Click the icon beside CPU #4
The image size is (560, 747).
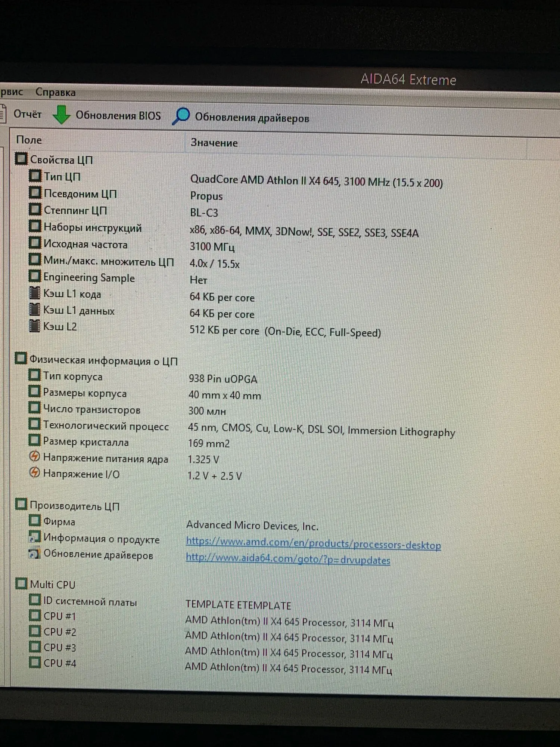point(35,662)
